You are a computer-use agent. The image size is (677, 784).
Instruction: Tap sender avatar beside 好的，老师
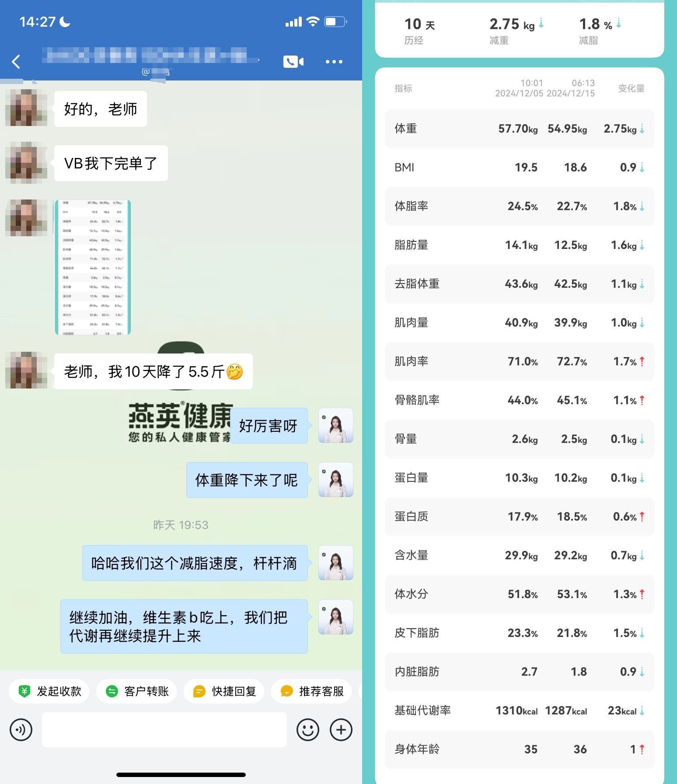[x=26, y=108]
